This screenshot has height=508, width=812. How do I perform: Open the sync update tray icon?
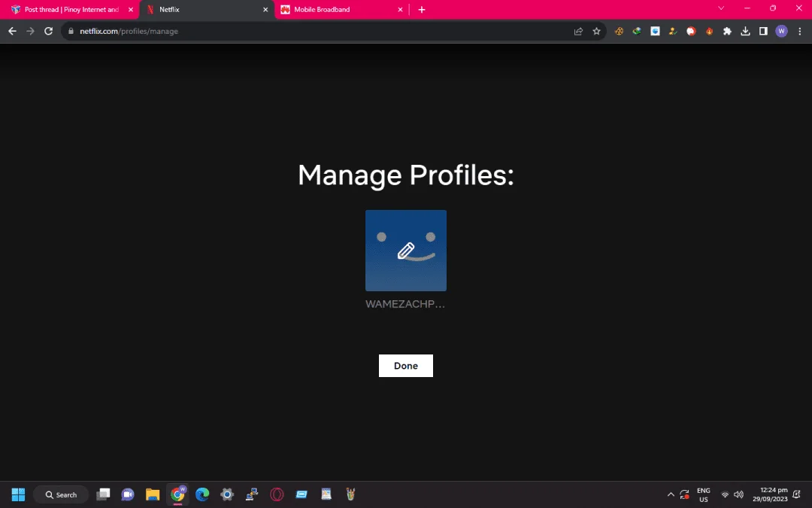(685, 494)
